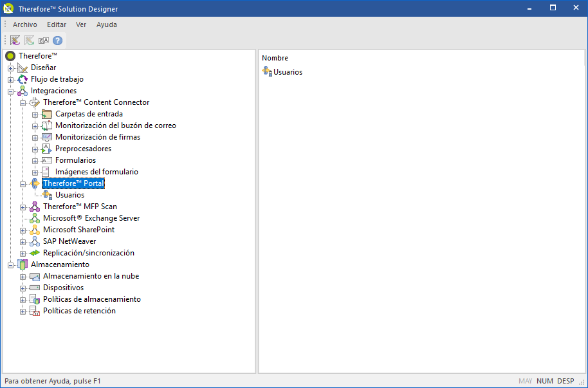This screenshot has width=588, height=388.
Task: Select Usuarios label under Therefore Portal
Action: (69, 195)
